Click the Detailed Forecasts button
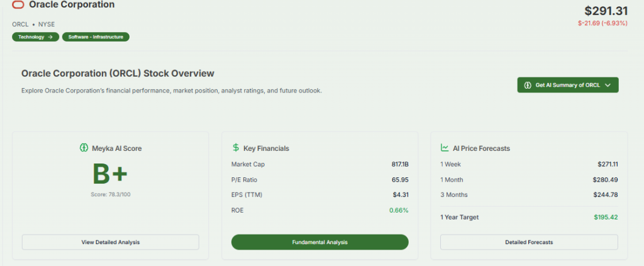 coord(528,242)
